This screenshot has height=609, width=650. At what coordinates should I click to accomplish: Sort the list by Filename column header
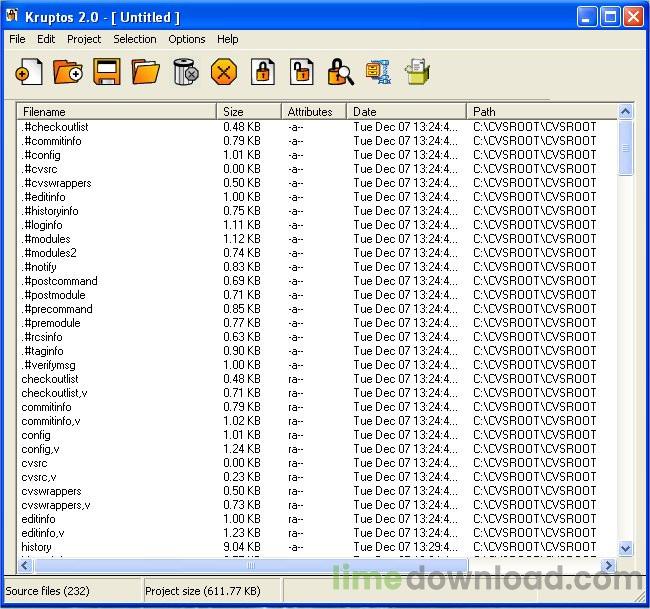(116, 111)
